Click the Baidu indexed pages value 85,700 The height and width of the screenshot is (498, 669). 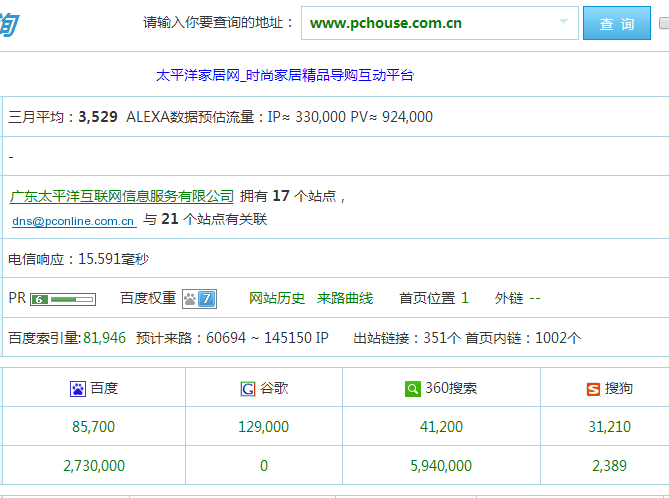(x=93, y=427)
